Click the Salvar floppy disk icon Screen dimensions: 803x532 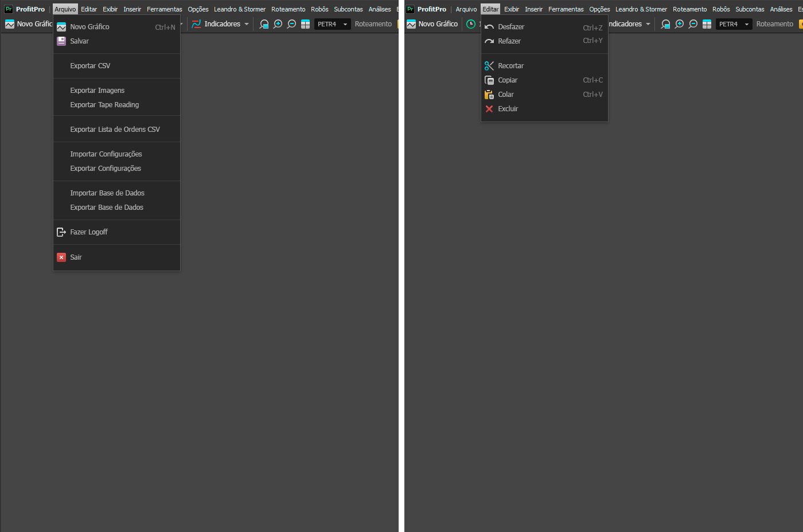point(61,41)
